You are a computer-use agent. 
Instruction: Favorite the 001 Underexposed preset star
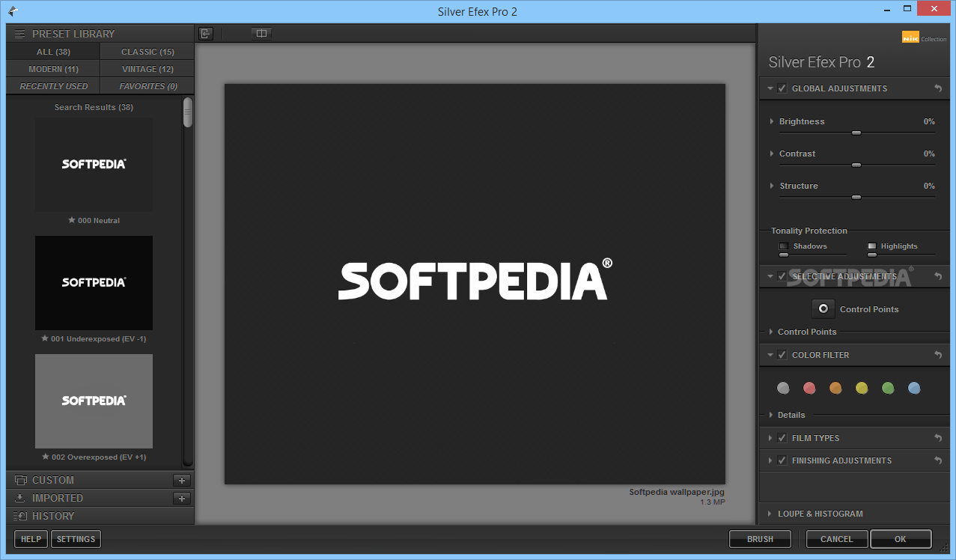pyautogui.click(x=45, y=338)
